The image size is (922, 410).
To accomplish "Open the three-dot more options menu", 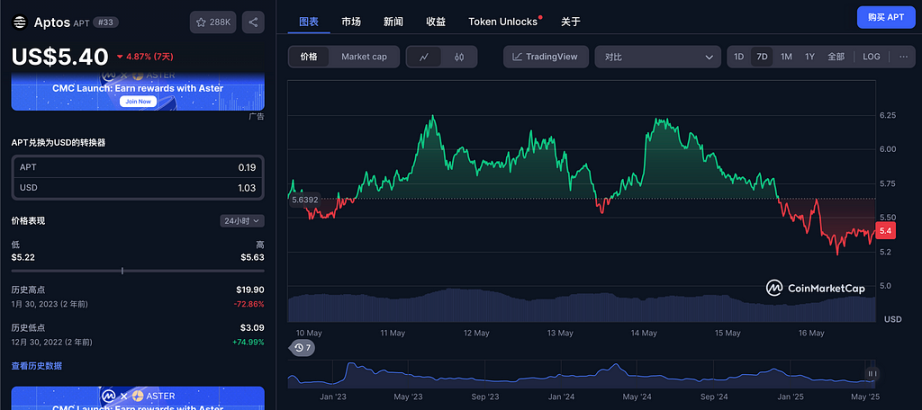I will click(x=903, y=57).
